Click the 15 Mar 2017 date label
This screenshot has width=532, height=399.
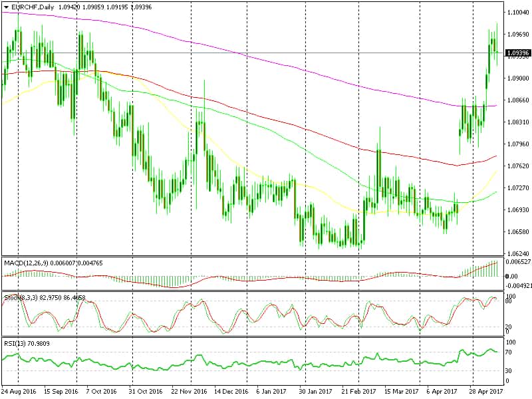402,392
